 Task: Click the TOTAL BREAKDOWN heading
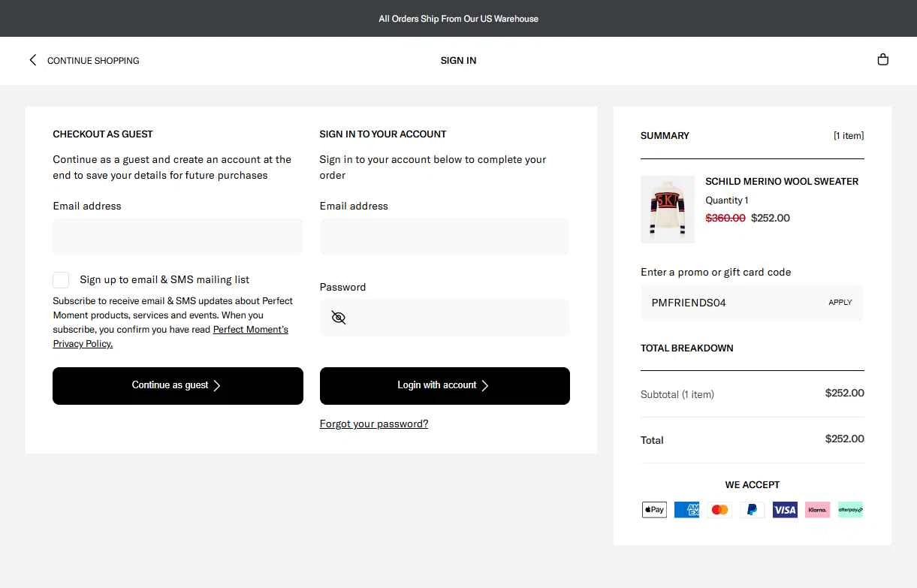(687, 348)
